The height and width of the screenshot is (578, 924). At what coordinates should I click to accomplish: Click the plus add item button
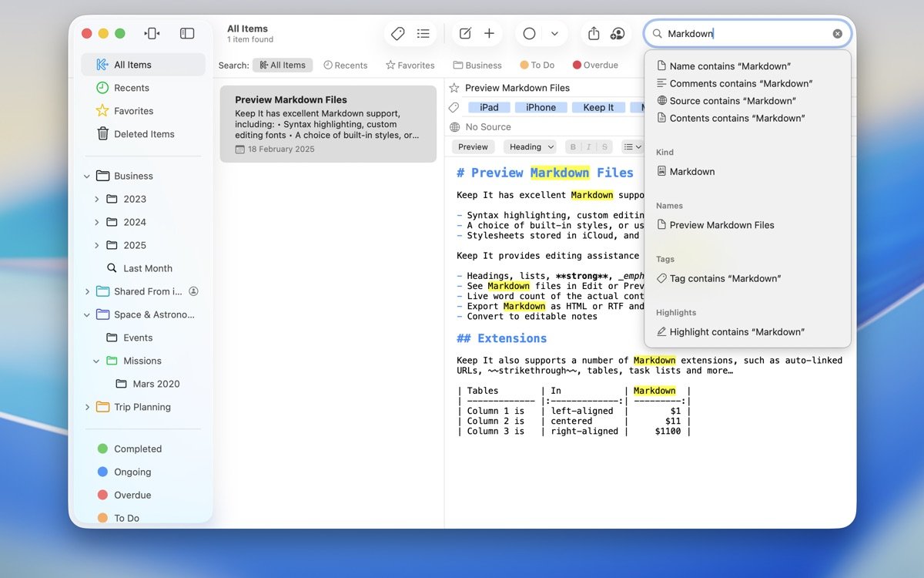coord(489,34)
